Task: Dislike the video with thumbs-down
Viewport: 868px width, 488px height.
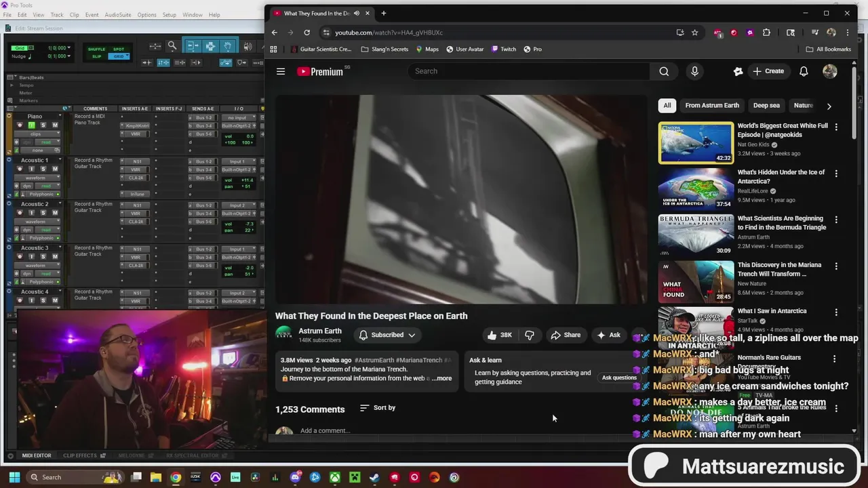Action: (x=530, y=335)
